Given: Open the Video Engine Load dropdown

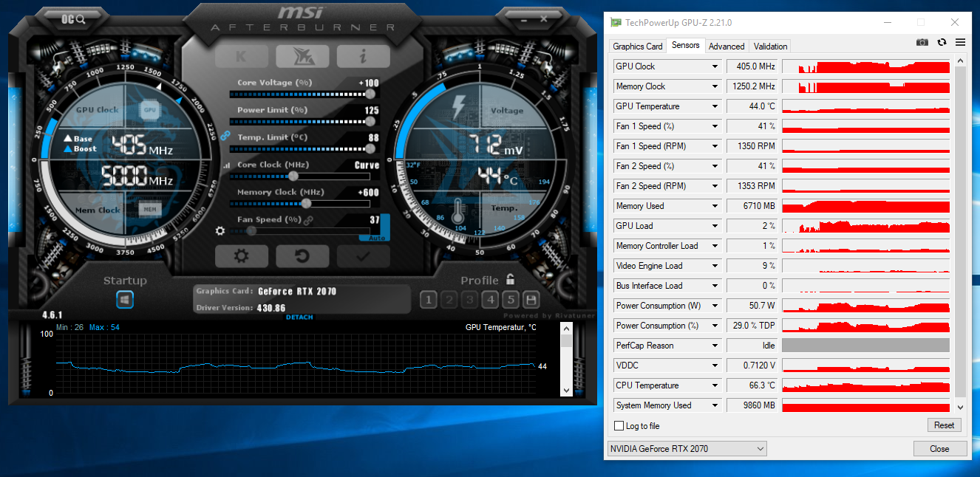Looking at the screenshot, I should tap(715, 266).
